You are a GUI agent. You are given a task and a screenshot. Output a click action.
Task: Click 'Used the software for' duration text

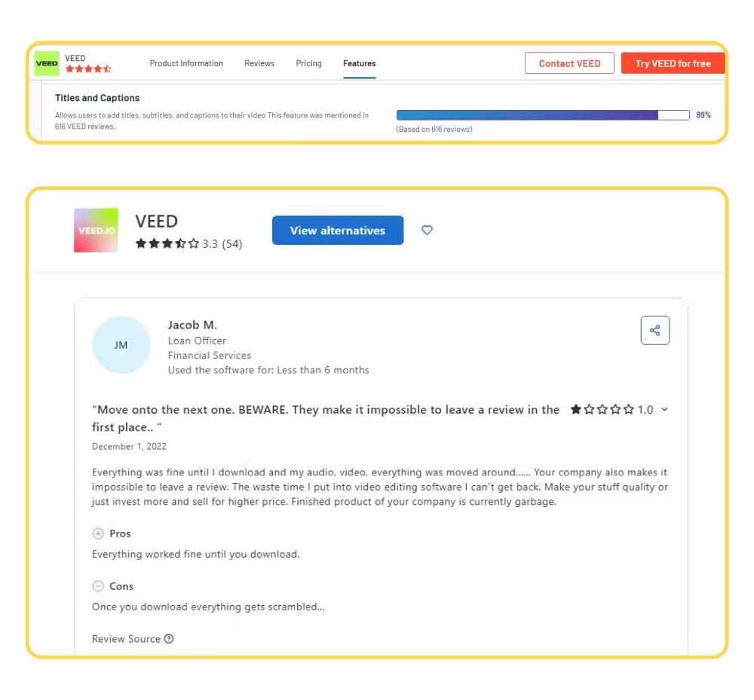(x=268, y=370)
